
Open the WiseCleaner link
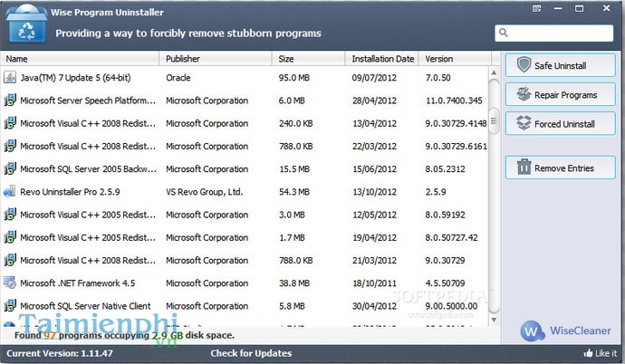pyautogui.click(x=580, y=330)
